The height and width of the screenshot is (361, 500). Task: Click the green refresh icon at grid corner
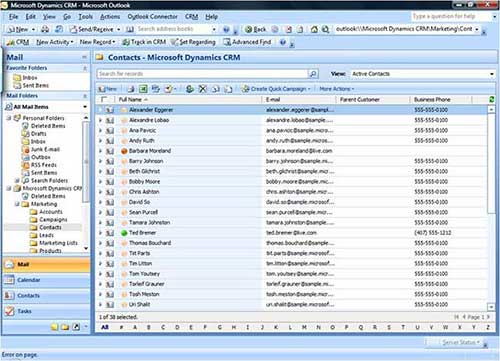tap(492, 99)
